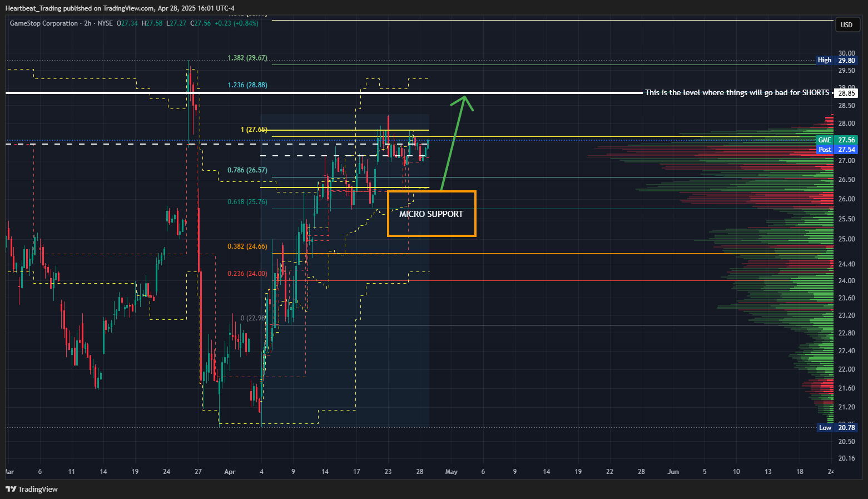Click the H27.58 high value in header
The height and width of the screenshot is (499, 868).
point(152,23)
